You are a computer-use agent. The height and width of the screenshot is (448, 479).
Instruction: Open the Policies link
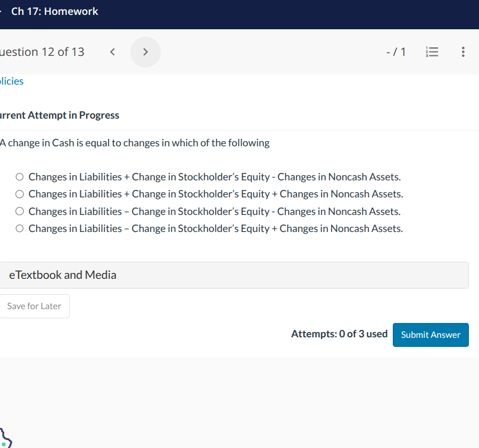[x=12, y=81]
